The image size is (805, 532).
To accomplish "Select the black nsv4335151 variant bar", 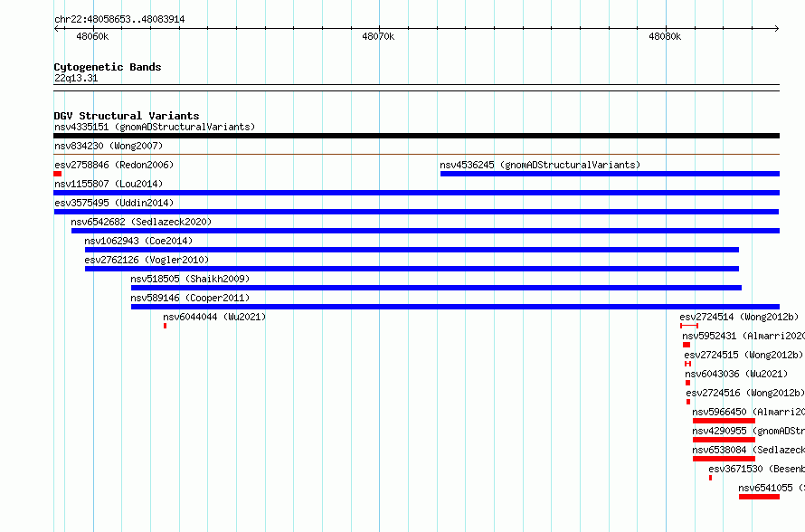I will tap(416, 136).
